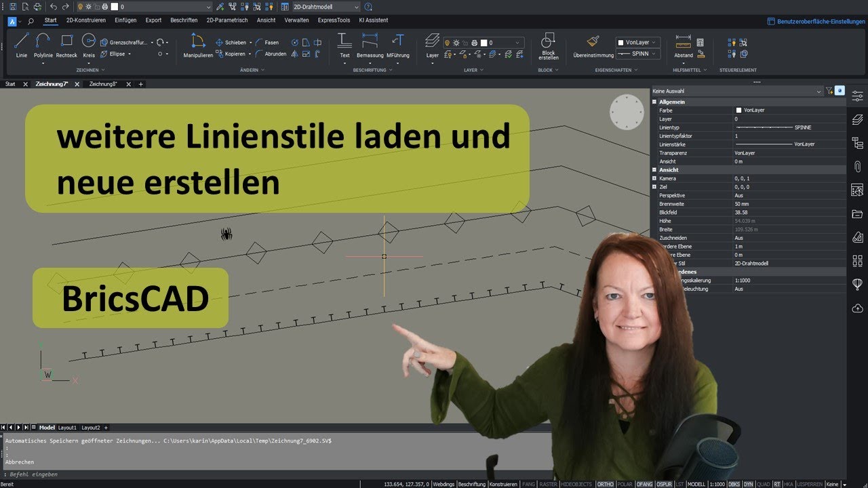Viewport: 868px width, 488px height.
Task: Toggle OFANG object snap
Action: point(645,484)
